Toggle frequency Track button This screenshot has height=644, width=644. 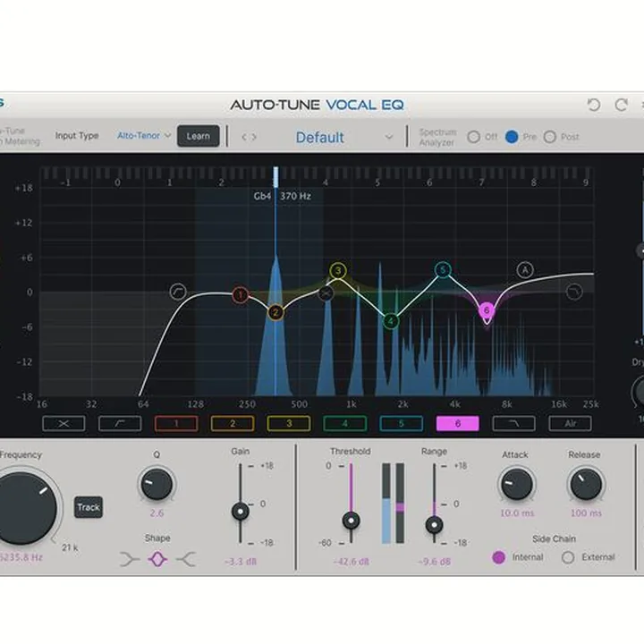[x=89, y=507]
